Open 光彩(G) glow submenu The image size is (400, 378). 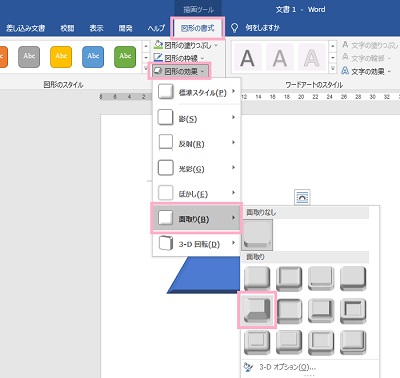pyautogui.click(x=197, y=168)
